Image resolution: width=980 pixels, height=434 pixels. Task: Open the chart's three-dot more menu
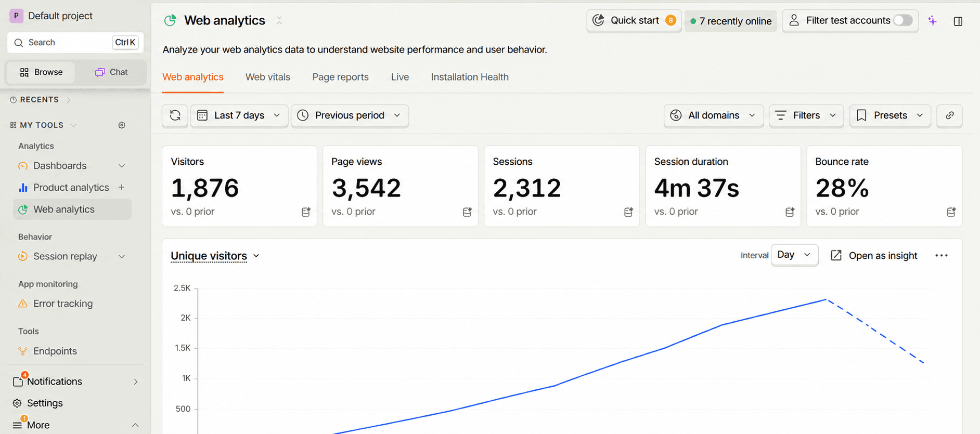coord(941,255)
